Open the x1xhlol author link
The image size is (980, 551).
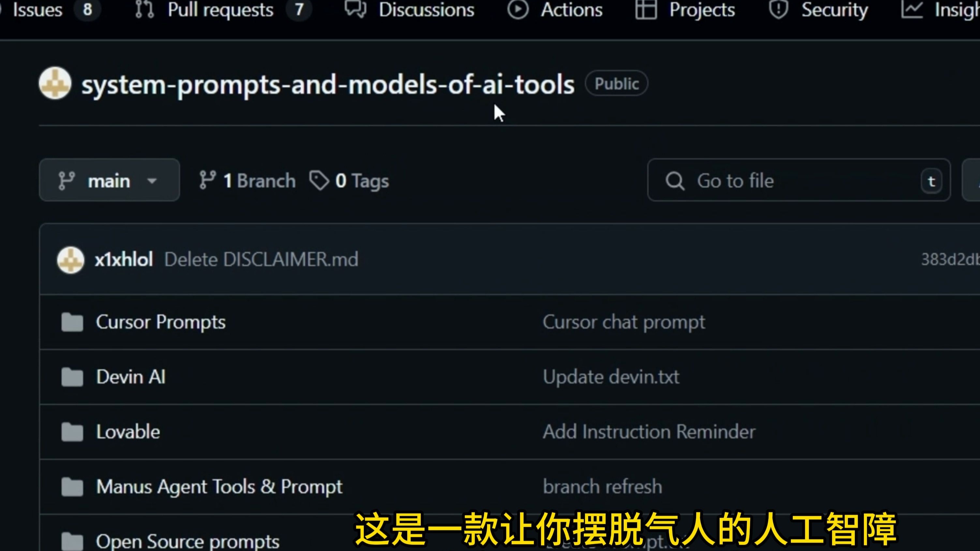click(124, 260)
